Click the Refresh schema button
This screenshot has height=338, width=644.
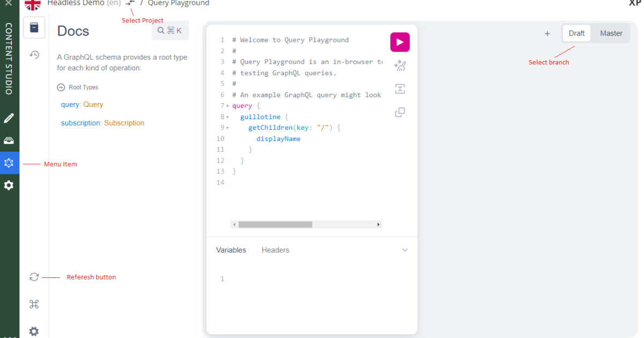pos(34,277)
